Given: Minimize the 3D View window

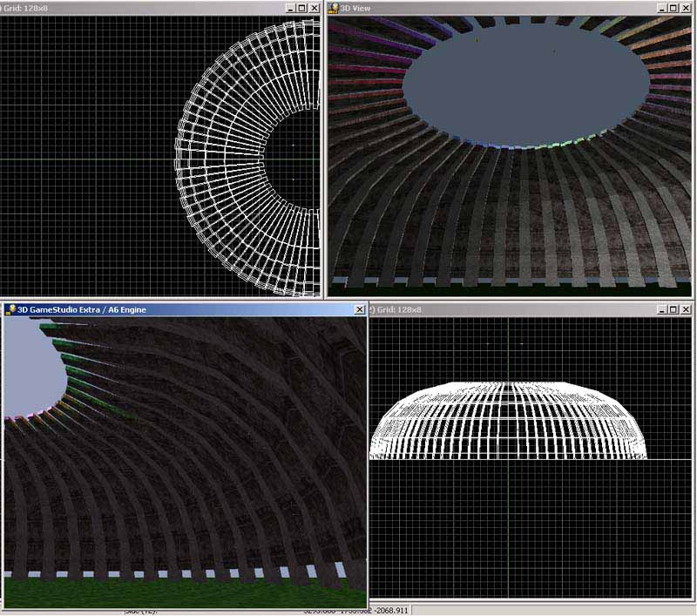Looking at the screenshot, I should [660, 8].
